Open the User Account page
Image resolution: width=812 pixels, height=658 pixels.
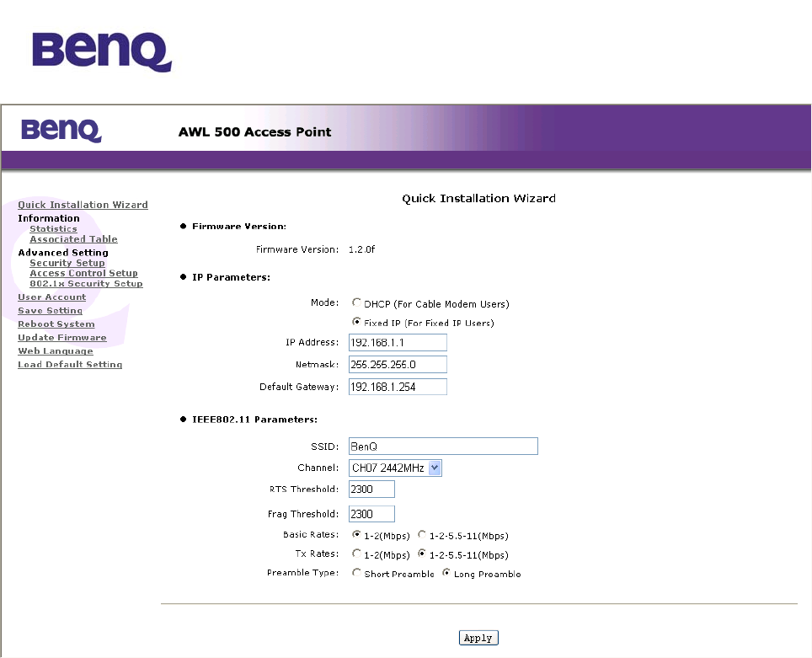tap(51, 297)
